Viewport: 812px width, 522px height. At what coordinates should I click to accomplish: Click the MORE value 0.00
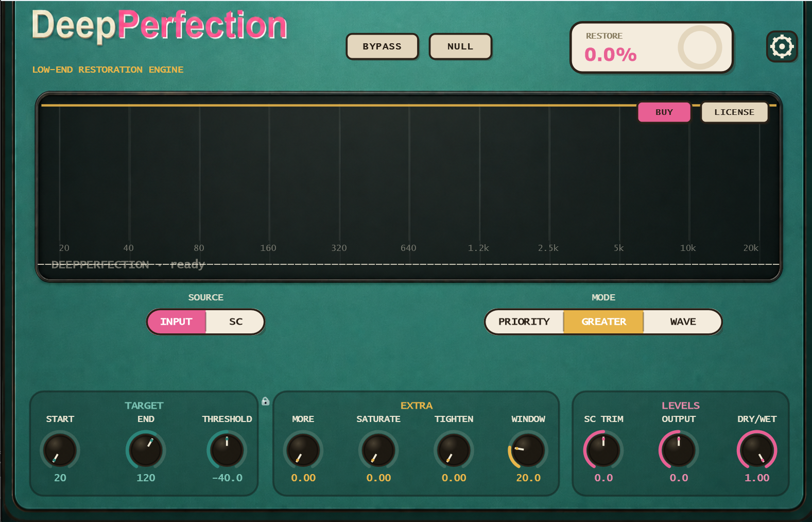click(x=303, y=478)
